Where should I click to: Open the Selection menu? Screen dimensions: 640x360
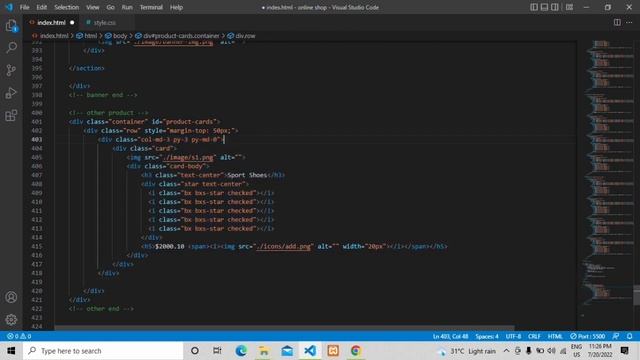[x=67, y=7]
